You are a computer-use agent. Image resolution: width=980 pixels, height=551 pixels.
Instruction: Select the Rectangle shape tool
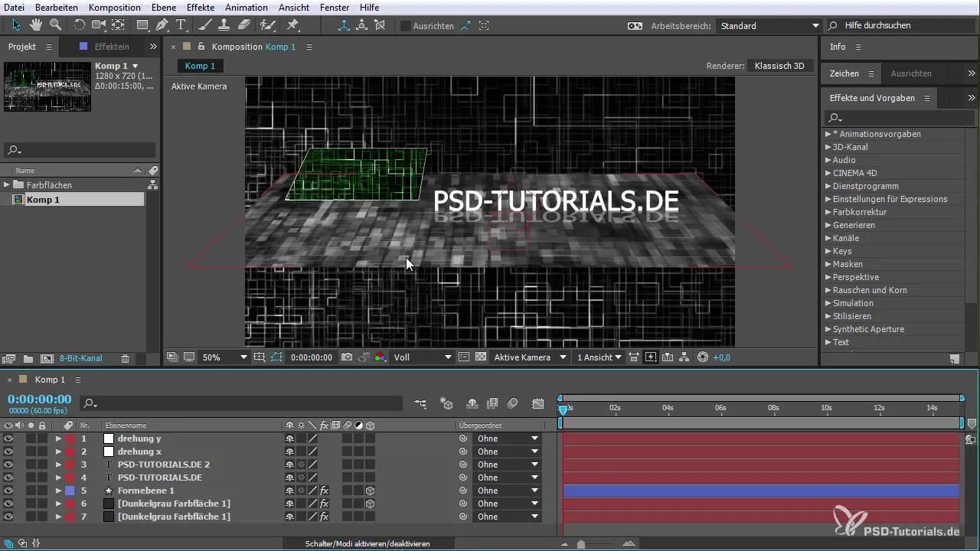pyautogui.click(x=143, y=24)
